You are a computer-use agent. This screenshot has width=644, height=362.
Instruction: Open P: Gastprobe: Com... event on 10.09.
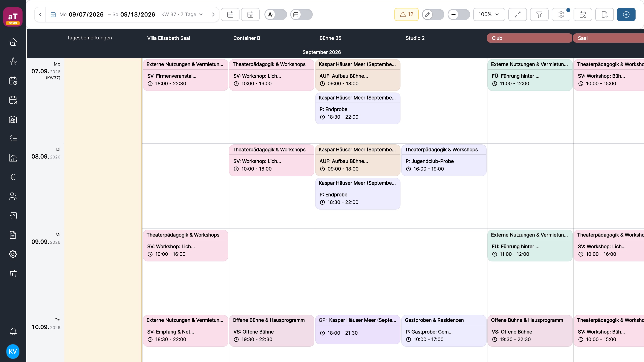(x=444, y=331)
